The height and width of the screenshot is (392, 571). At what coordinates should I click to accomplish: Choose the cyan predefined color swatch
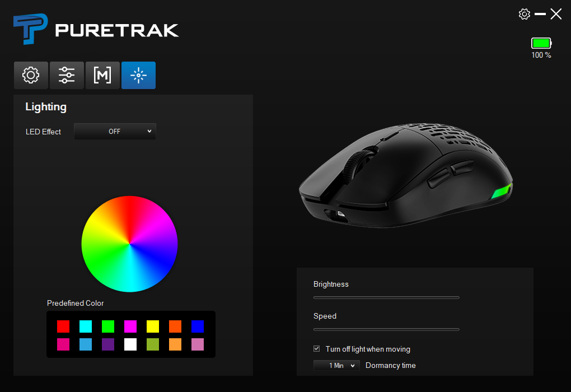(86, 326)
